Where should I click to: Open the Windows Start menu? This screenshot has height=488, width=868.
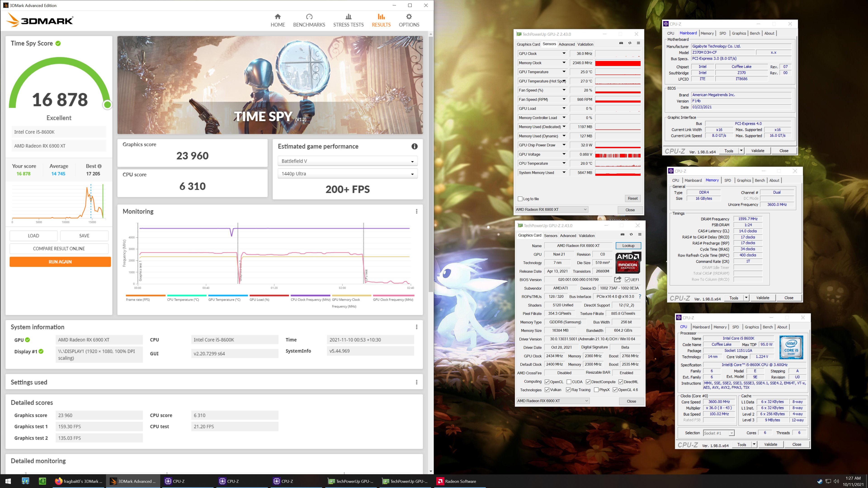(x=8, y=481)
